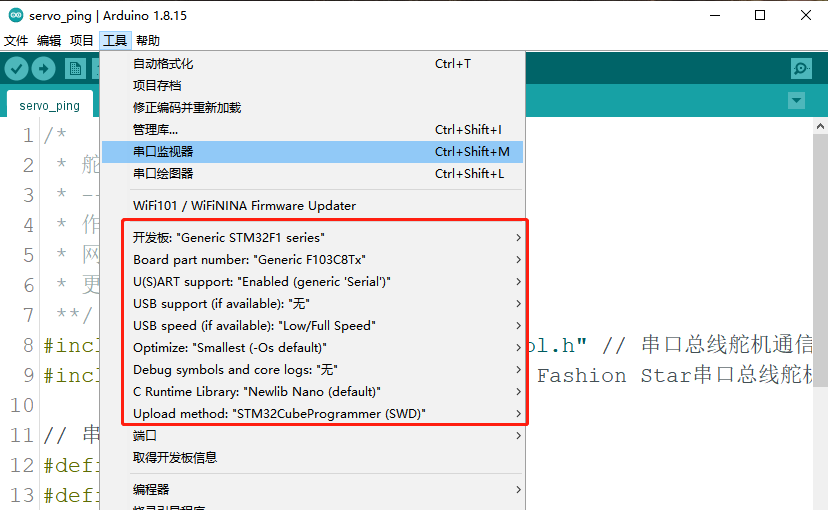This screenshot has width=828, height=510.
Task: Open 管理库... from the menu
Action: click(155, 130)
